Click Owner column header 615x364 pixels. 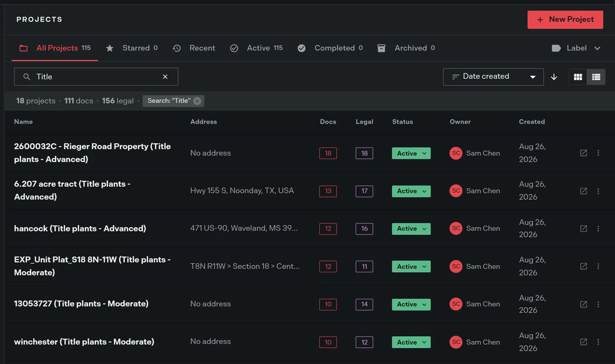click(x=460, y=121)
